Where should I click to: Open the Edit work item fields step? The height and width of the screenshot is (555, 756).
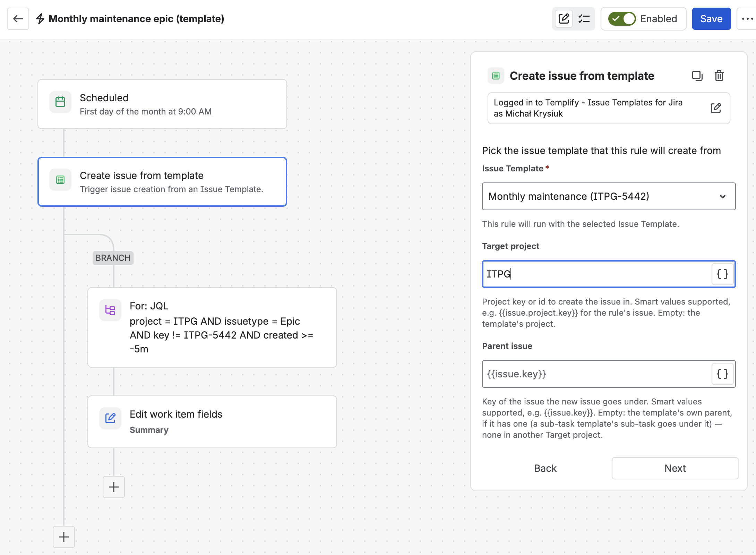pos(212,422)
